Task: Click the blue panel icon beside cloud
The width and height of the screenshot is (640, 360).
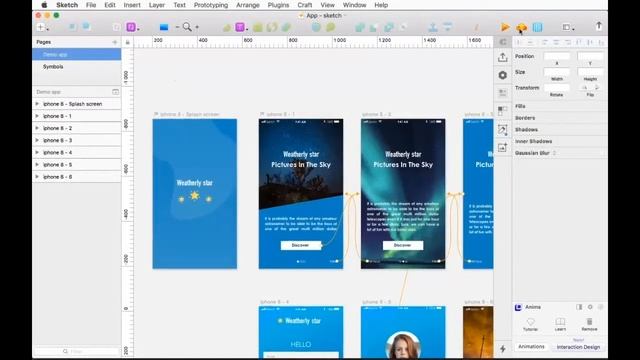Action: (x=538, y=27)
